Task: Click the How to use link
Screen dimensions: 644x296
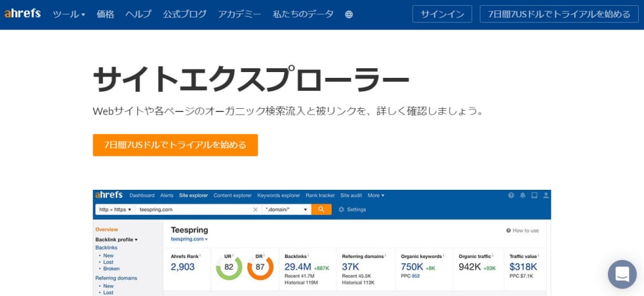Action: pyautogui.click(x=526, y=231)
